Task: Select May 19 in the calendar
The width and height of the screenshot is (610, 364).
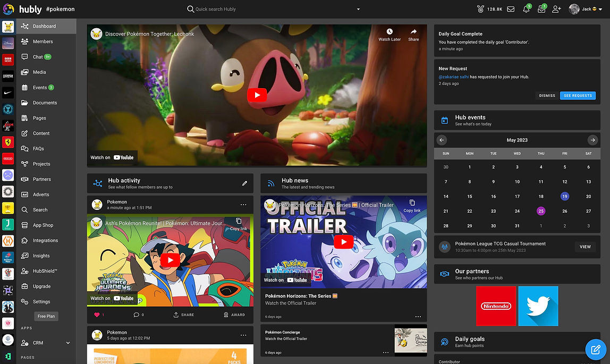Action: click(x=564, y=197)
